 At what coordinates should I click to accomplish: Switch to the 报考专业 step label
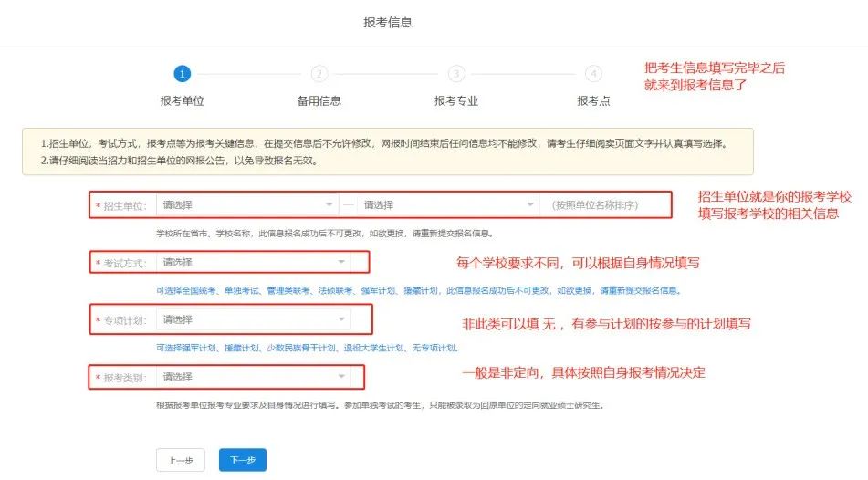click(456, 101)
